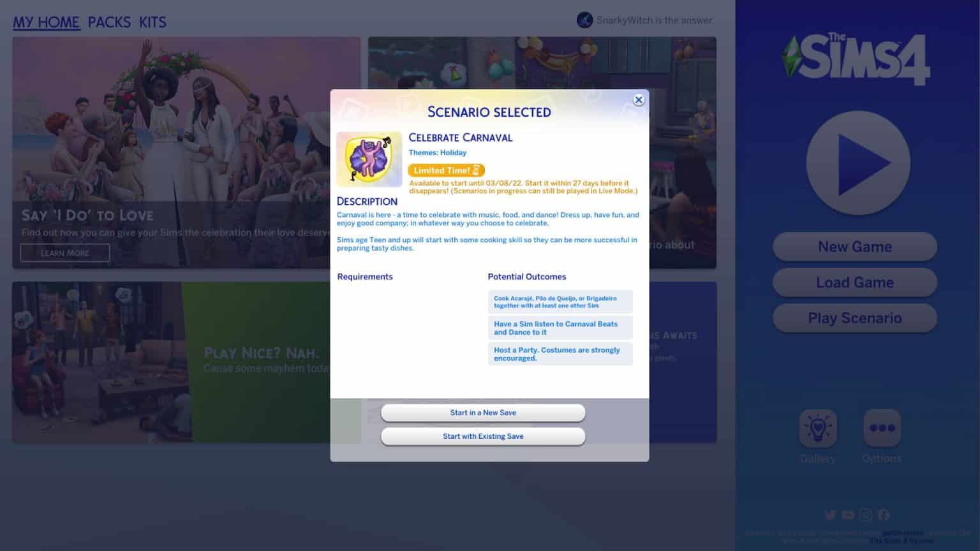Click the Celebrate Carnaval scenario icon
The height and width of the screenshot is (551, 980).
tap(369, 159)
